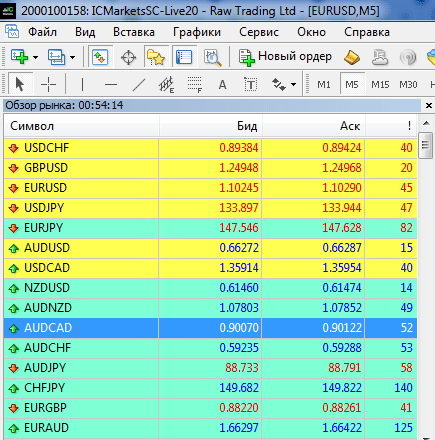Toggle the Data Window crosshair icon
Image resolution: width=435 pixels, height=440 pixels.
click(128, 57)
